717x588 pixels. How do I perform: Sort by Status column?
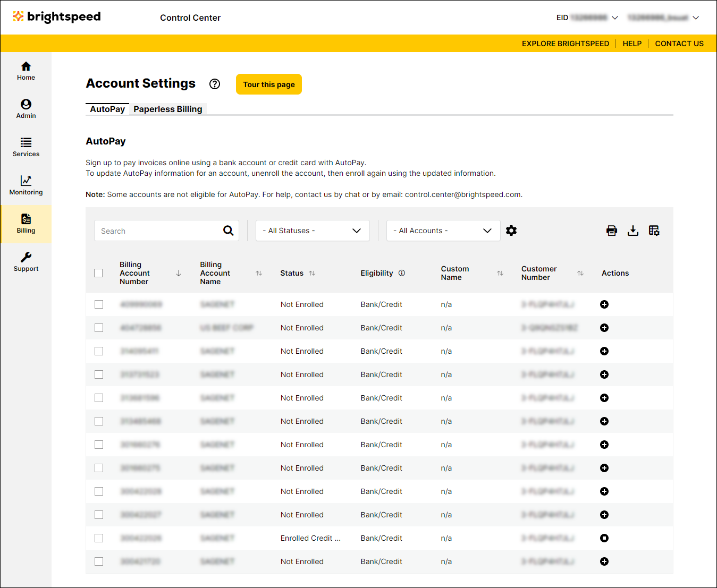[312, 273]
